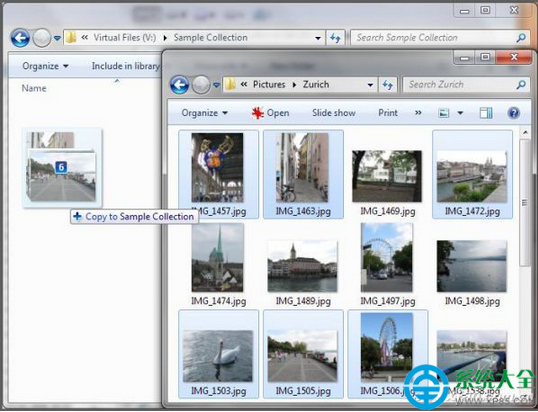Show hidden toolbar commands chevron
538x412 pixels.
coord(418,113)
